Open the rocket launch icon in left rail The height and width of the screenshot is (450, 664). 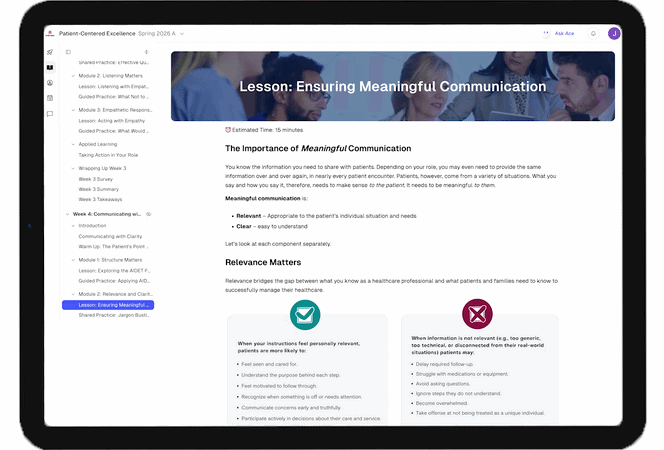click(x=50, y=52)
